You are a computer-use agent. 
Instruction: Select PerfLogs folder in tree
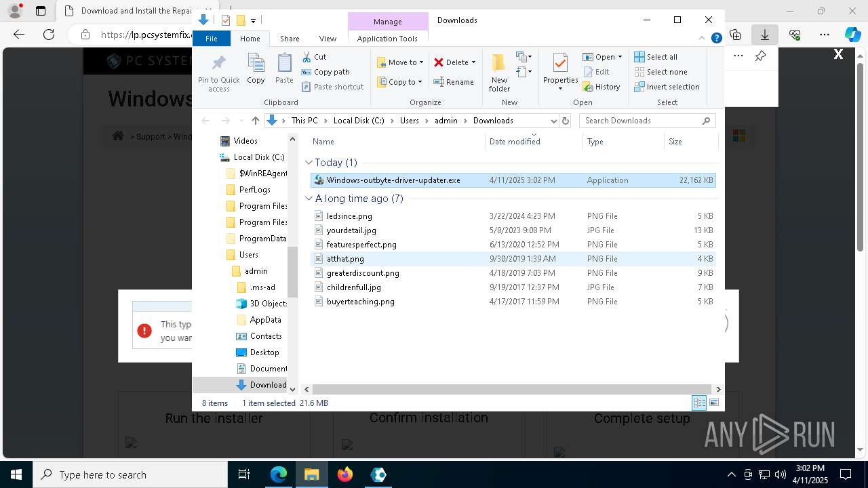(x=248, y=190)
